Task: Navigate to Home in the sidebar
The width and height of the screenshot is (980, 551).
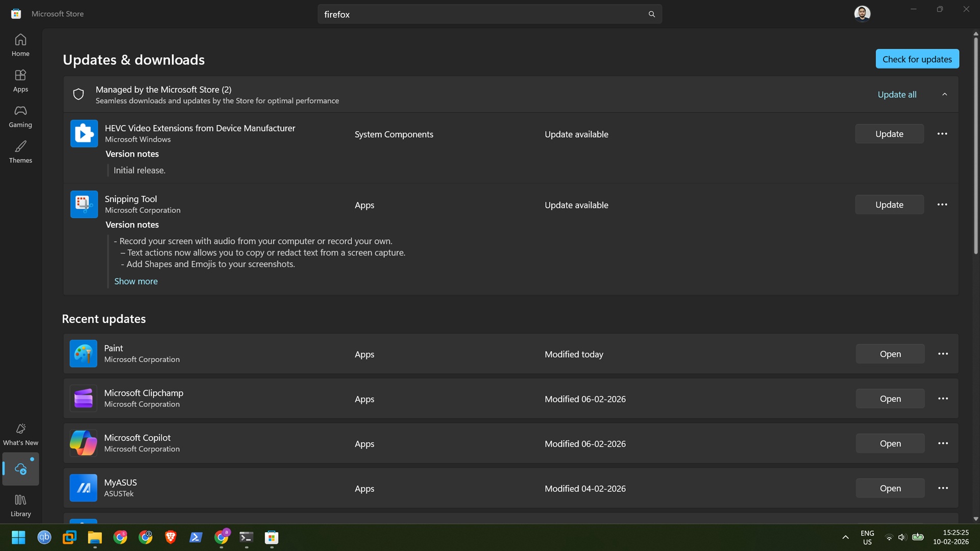Action: [x=20, y=45]
